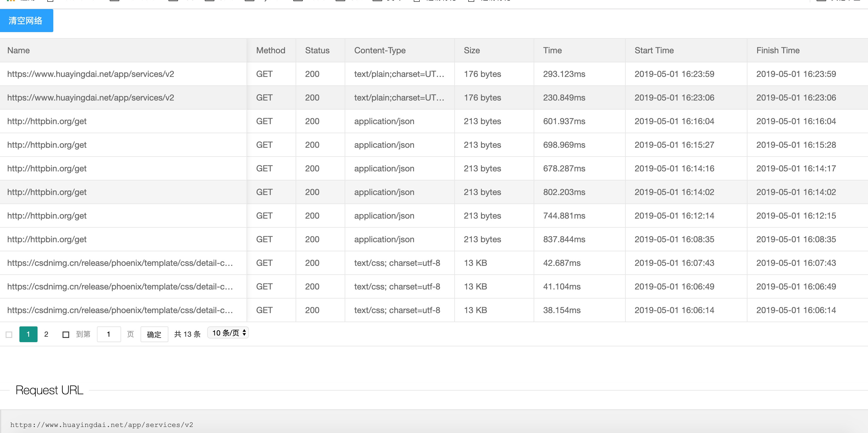Select the httpbin.org/get request taking 601.937ms
Viewport: 868px width, 433px height.
click(x=434, y=121)
